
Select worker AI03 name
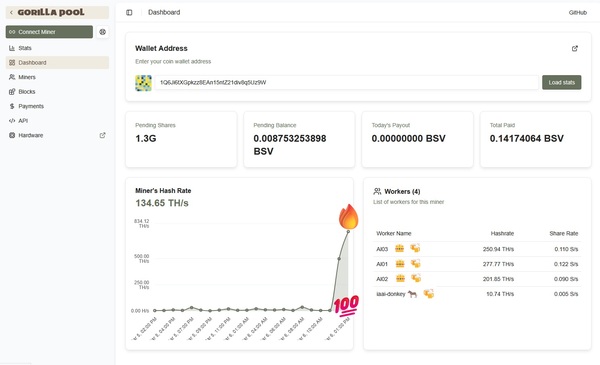tap(382, 249)
